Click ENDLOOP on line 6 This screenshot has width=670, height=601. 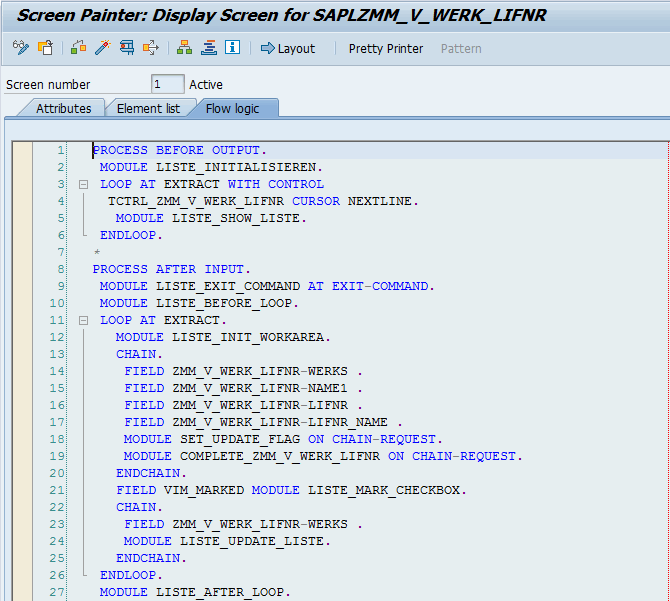click(128, 235)
